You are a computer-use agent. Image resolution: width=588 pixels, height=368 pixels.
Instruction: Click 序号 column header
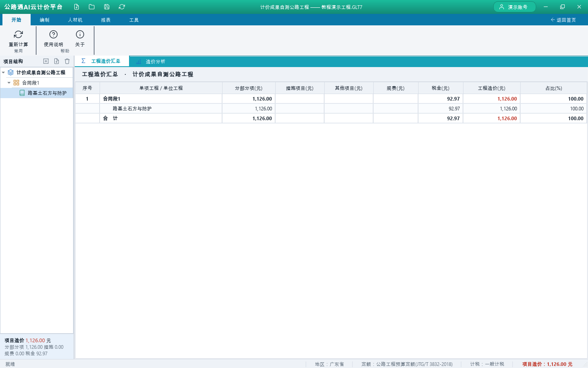pyautogui.click(x=87, y=88)
